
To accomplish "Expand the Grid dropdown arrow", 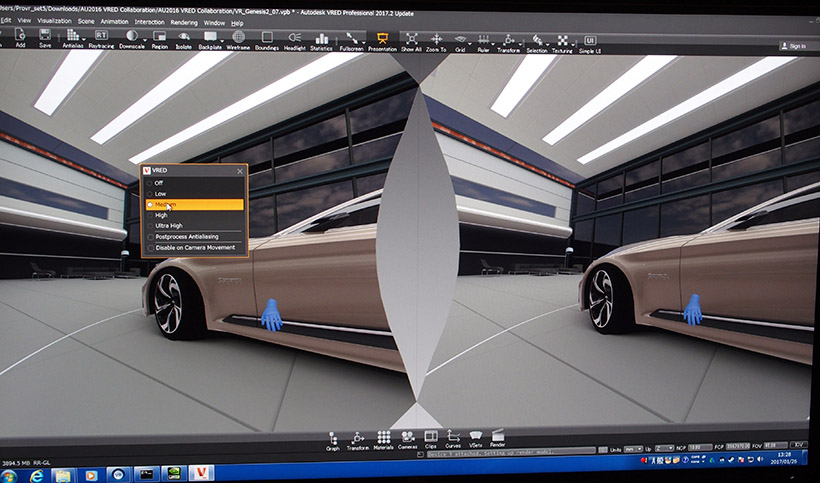I will [x=470, y=43].
